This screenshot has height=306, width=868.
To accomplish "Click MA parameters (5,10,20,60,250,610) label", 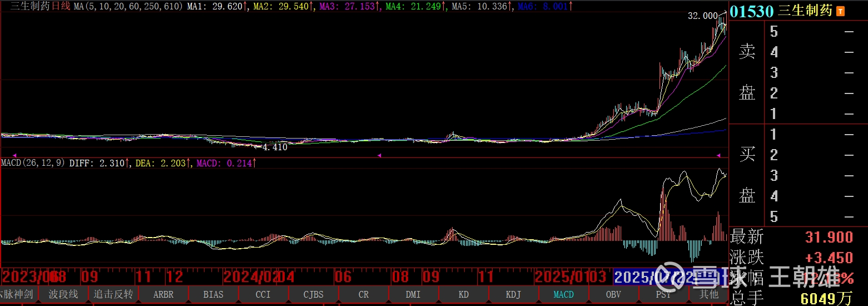I will (128, 7).
